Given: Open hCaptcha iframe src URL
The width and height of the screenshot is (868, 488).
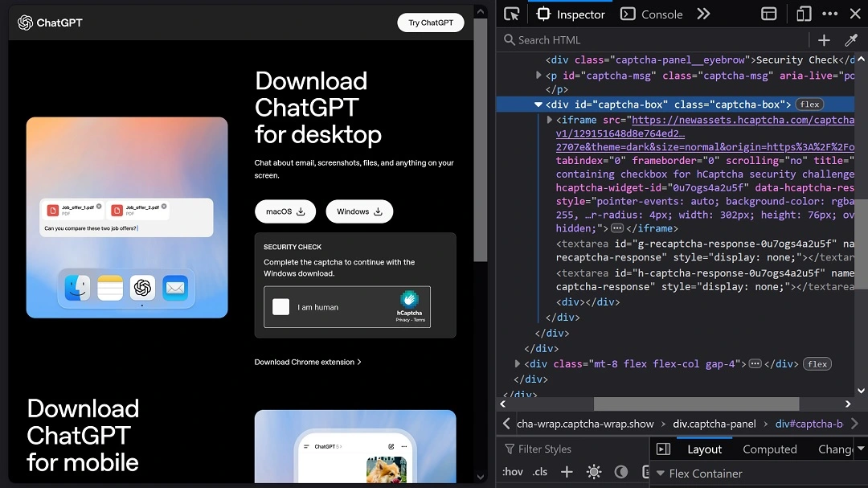Looking at the screenshot, I should tap(705, 133).
